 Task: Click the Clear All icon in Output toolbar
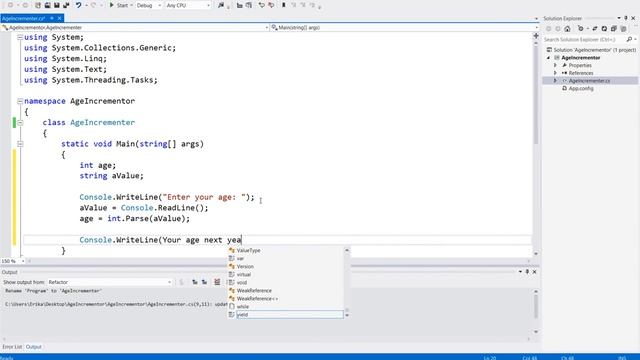click(x=217, y=282)
